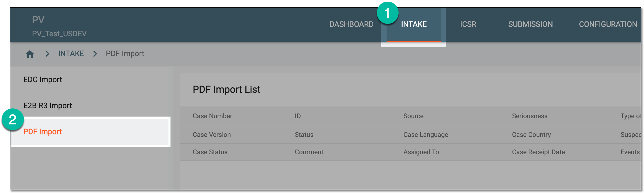Click the INTAKE breadcrumb link

click(x=71, y=54)
